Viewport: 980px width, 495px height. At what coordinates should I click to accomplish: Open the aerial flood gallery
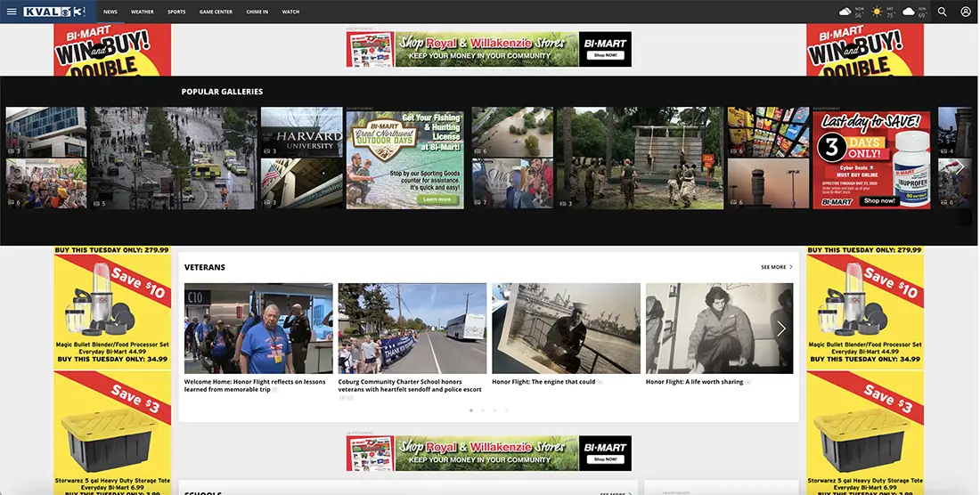pos(512,132)
